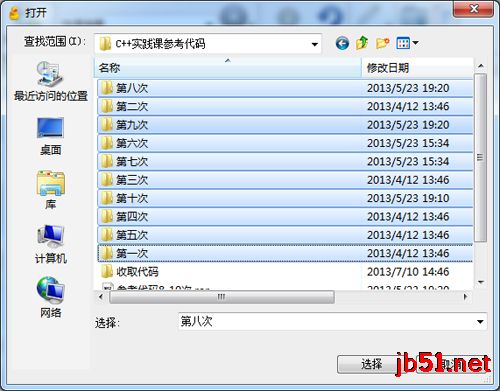Go to 桌面 in the places bar
Screen dimensions: 500x391
pos(50,137)
